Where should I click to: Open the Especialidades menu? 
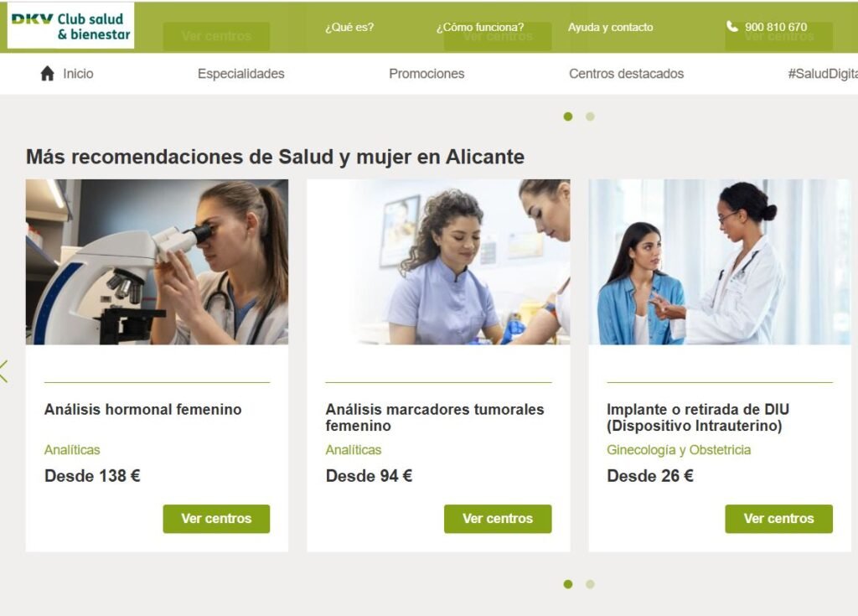coord(240,74)
